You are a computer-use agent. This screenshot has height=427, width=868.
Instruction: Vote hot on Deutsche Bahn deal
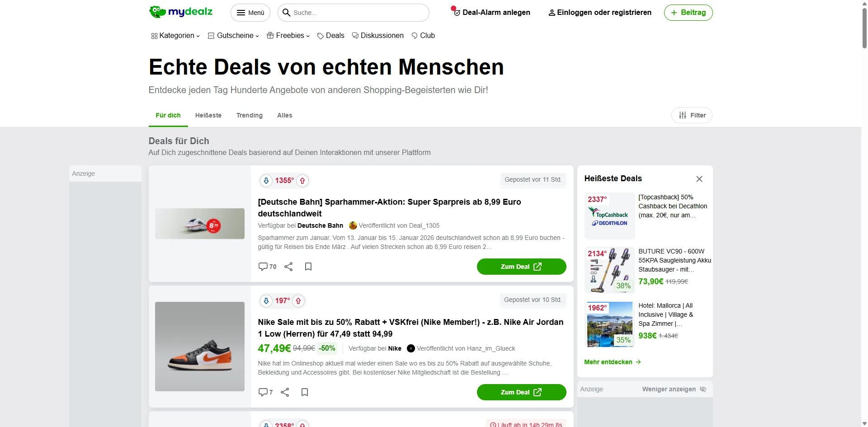[302, 181]
